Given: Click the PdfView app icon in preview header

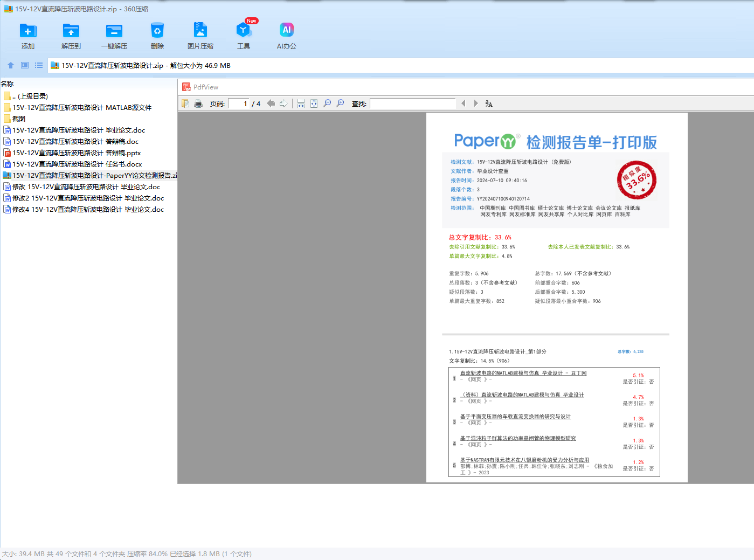Looking at the screenshot, I should tap(186, 87).
